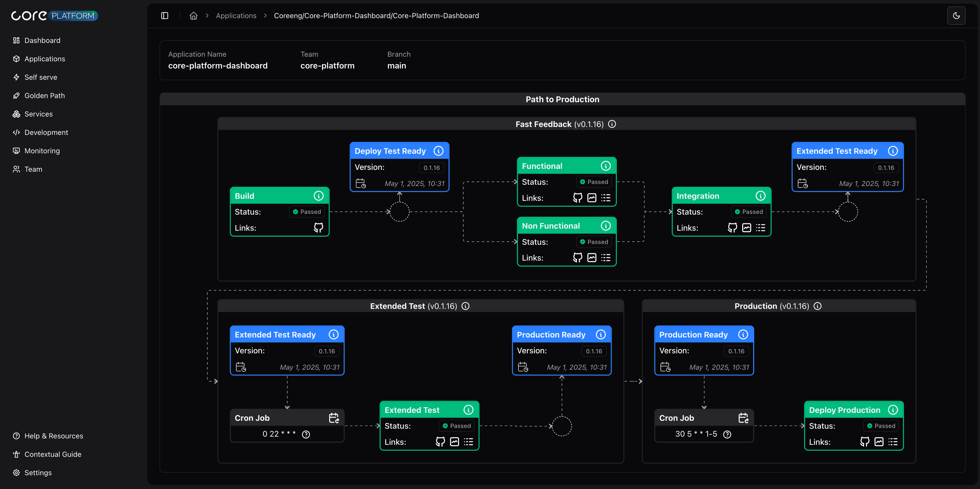
Task: Open Applications breadcrumb link
Action: point(236,16)
